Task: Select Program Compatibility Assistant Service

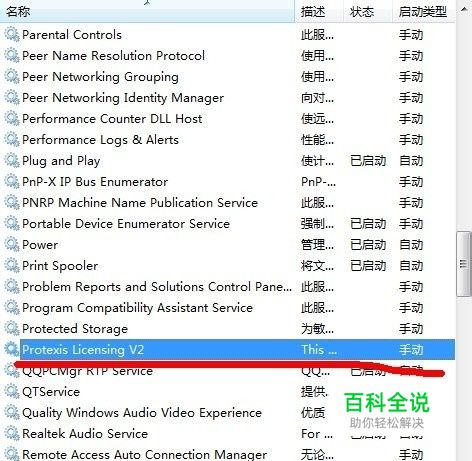Action: click(227, 308)
